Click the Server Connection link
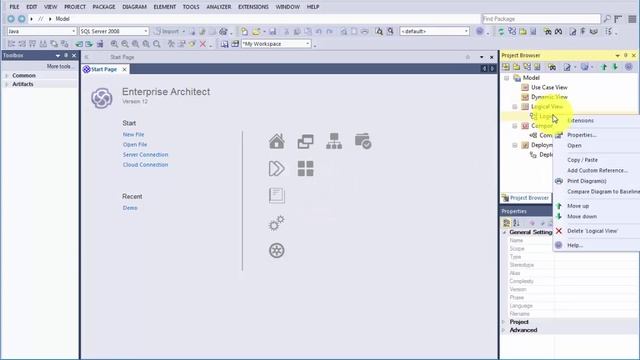The height and width of the screenshot is (360, 640). [145, 155]
